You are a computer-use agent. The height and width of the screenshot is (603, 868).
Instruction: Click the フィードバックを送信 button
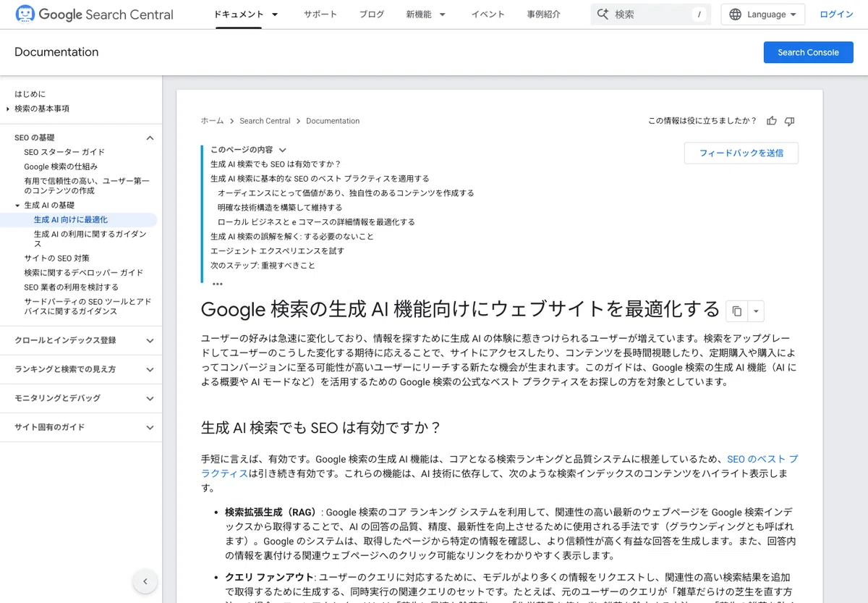coord(741,153)
